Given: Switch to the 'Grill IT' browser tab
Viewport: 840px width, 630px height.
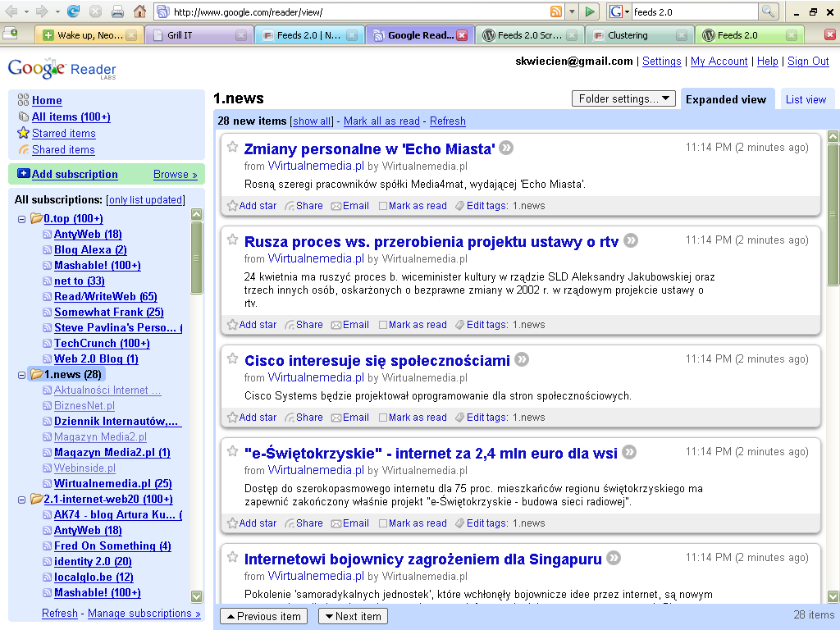Looking at the screenshot, I should [199, 35].
